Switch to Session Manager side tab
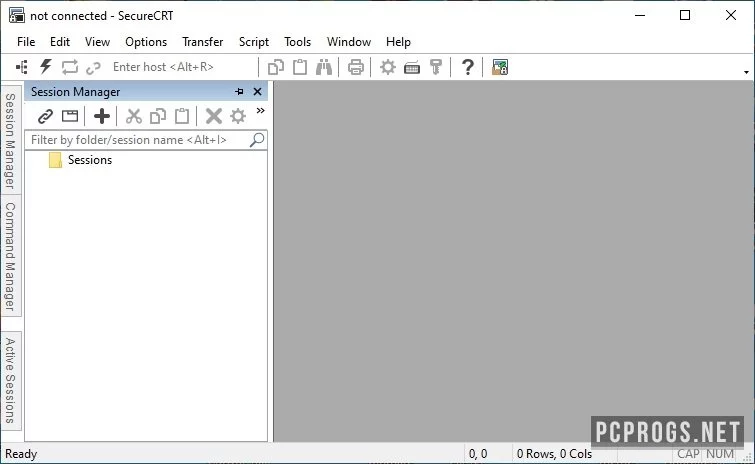Screen dimensions: 755x464 coord(11,140)
